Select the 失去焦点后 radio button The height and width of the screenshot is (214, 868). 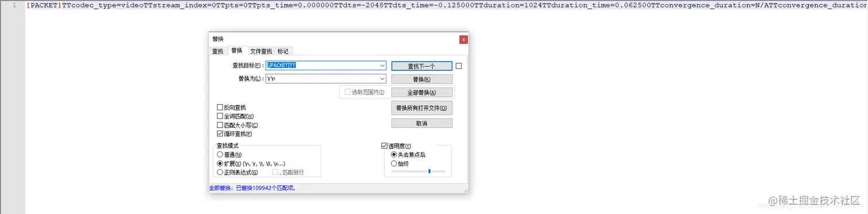click(x=394, y=155)
